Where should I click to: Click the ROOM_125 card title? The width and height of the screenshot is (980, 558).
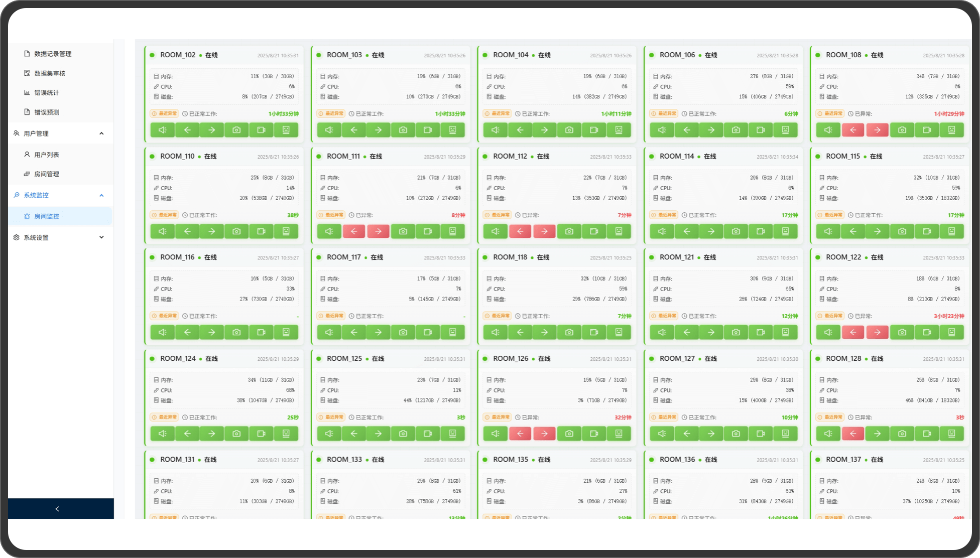[x=344, y=358]
